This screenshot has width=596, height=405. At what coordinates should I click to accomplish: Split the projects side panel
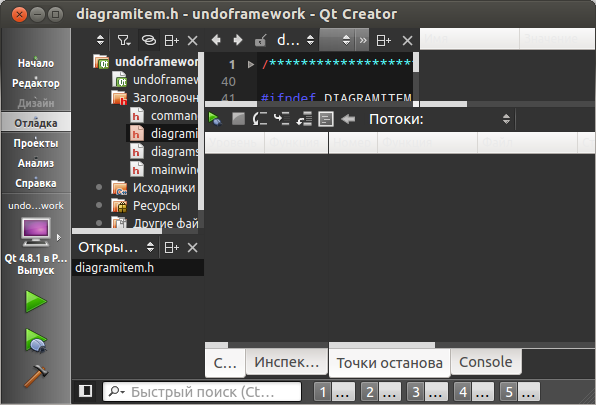171,40
